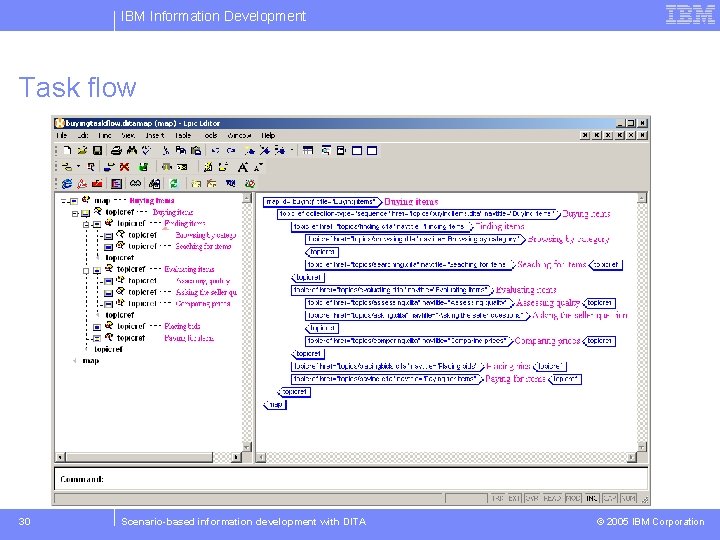The height and width of the screenshot is (540, 720).
Task: Click the green refresh arrows icon
Action: (x=174, y=184)
